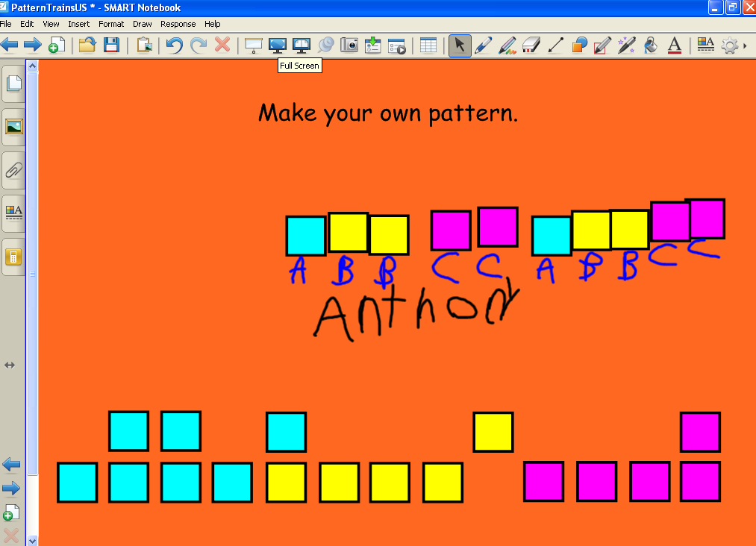Open the File menu
The width and height of the screenshot is (756, 546).
click(6, 24)
